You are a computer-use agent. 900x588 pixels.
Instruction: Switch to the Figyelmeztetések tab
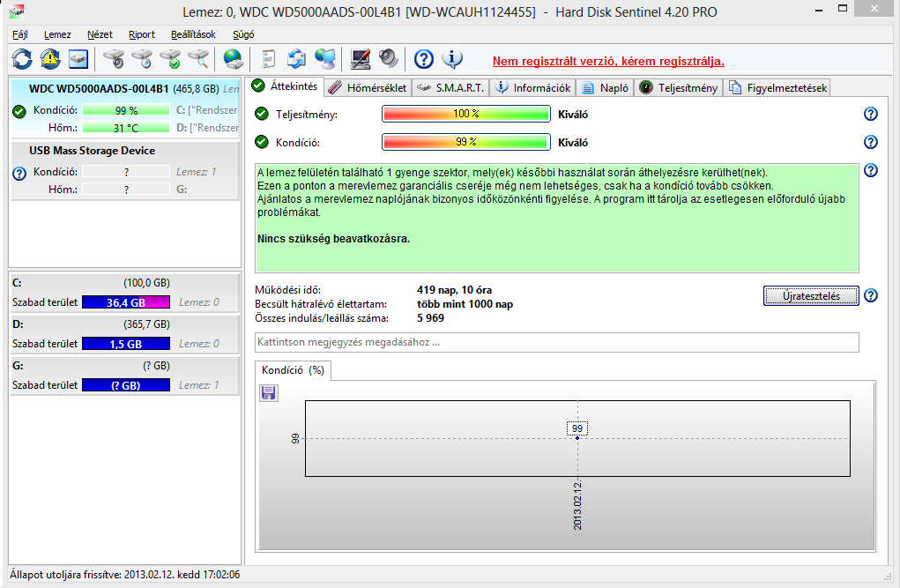pyautogui.click(x=777, y=88)
